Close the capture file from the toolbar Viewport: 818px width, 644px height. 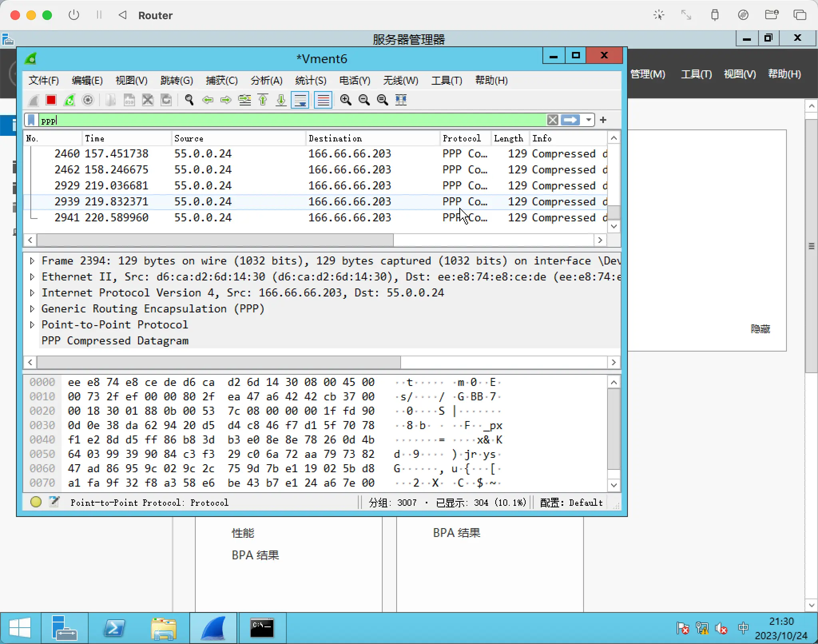pyautogui.click(x=148, y=100)
